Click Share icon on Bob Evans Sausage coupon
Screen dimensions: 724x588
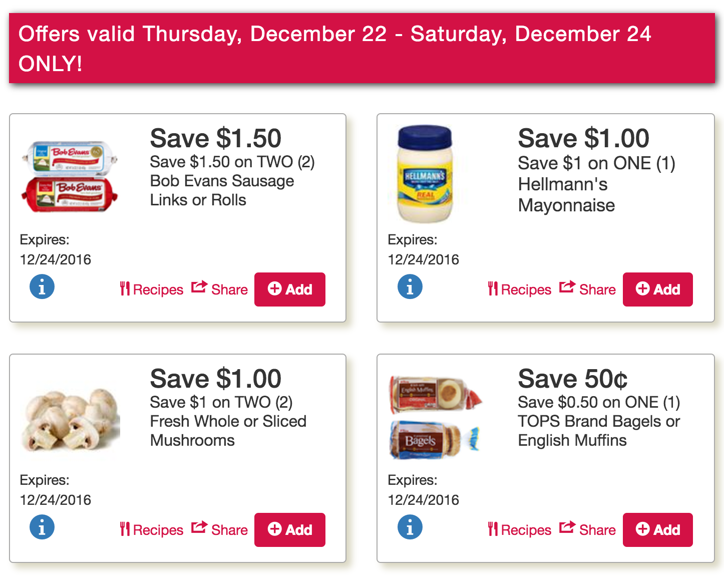coord(219,289)
